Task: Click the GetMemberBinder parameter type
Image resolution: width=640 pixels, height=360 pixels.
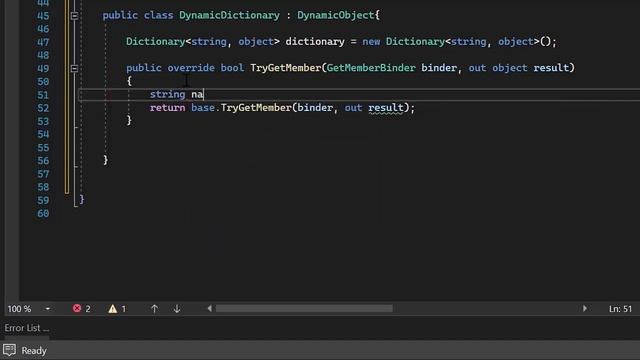Action: point(371,68)
